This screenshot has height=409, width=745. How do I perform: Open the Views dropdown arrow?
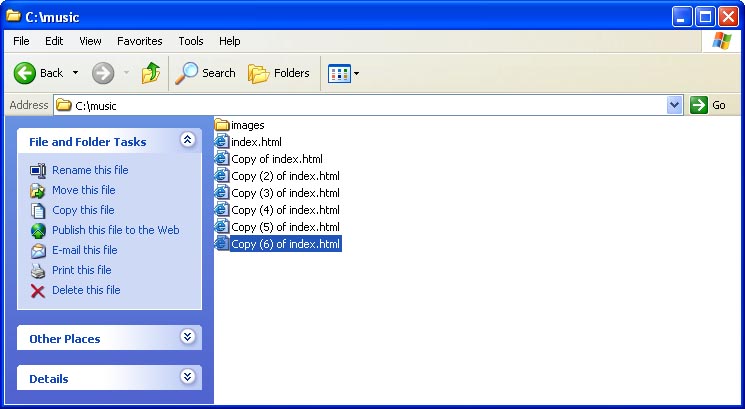pyautogui.click(x=356, y=74)
